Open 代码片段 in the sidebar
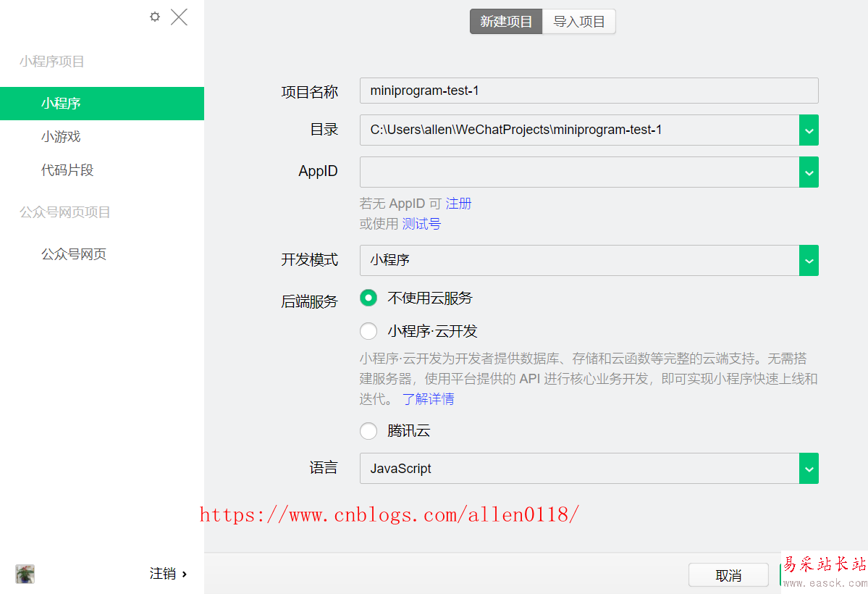 [x=67, y=170]
